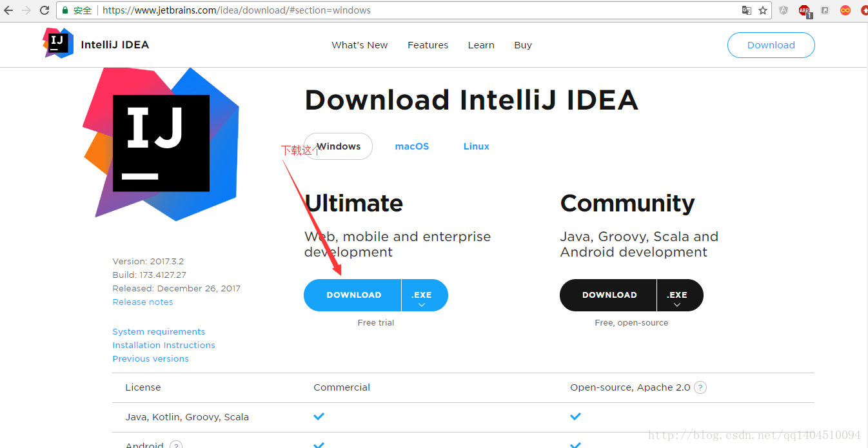868x448 pixels.
Task: Open the Adblock Plus extension
Action: [x=804, y=10]
